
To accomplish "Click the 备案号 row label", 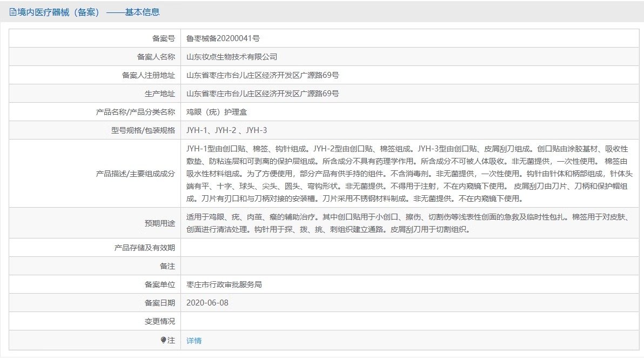I will coord(164,38).
